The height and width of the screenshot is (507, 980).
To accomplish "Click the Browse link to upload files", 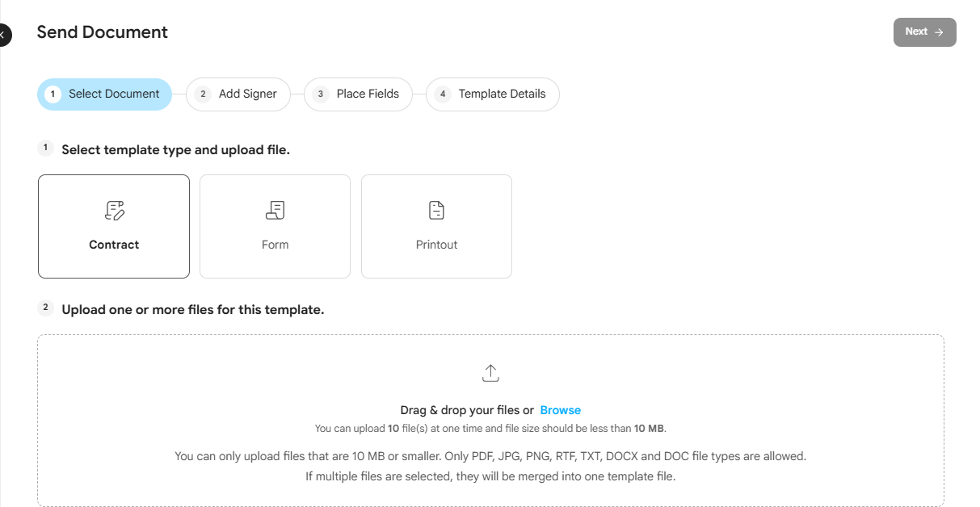I will click(x=561, y=410).
